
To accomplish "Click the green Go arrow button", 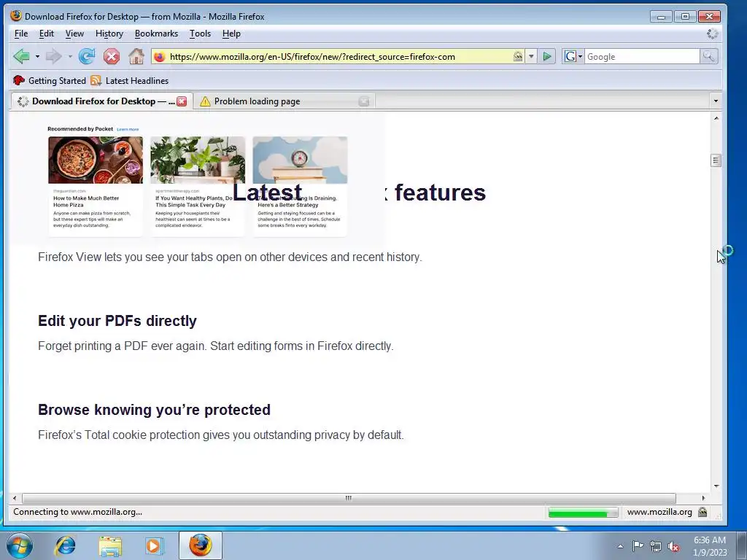I will tap(547, 57).
